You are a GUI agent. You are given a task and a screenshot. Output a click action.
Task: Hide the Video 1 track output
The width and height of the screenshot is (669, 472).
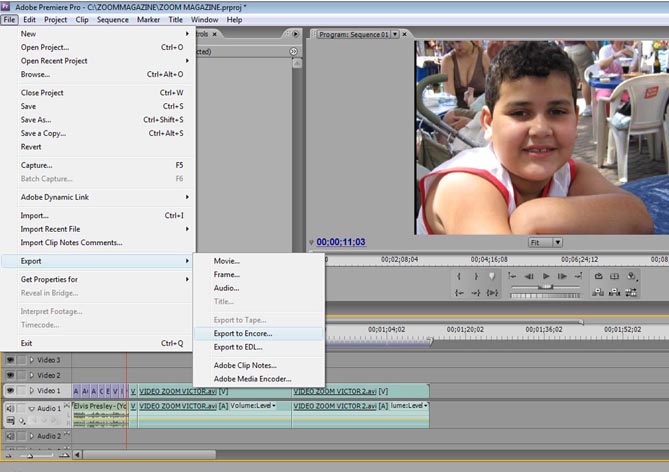click(11, 391)
